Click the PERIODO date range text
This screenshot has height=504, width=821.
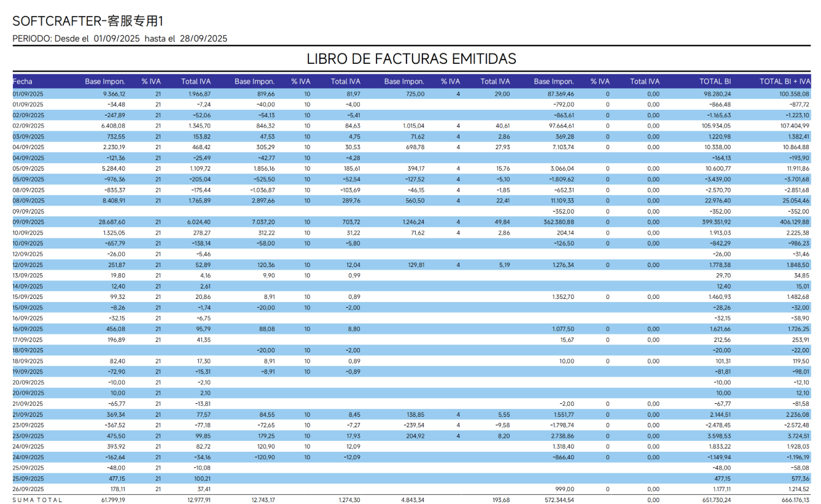(120, 39)
